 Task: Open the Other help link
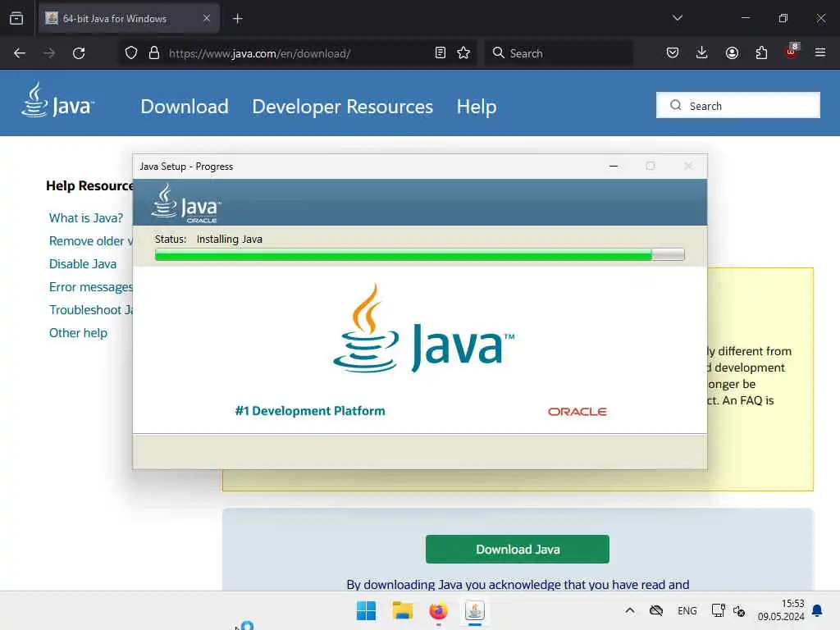click(x=78, y=333)
